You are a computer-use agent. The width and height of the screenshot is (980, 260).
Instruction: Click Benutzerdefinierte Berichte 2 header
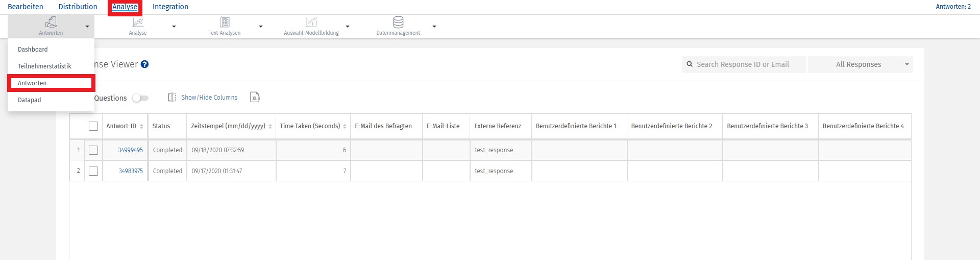coord(672,126)
